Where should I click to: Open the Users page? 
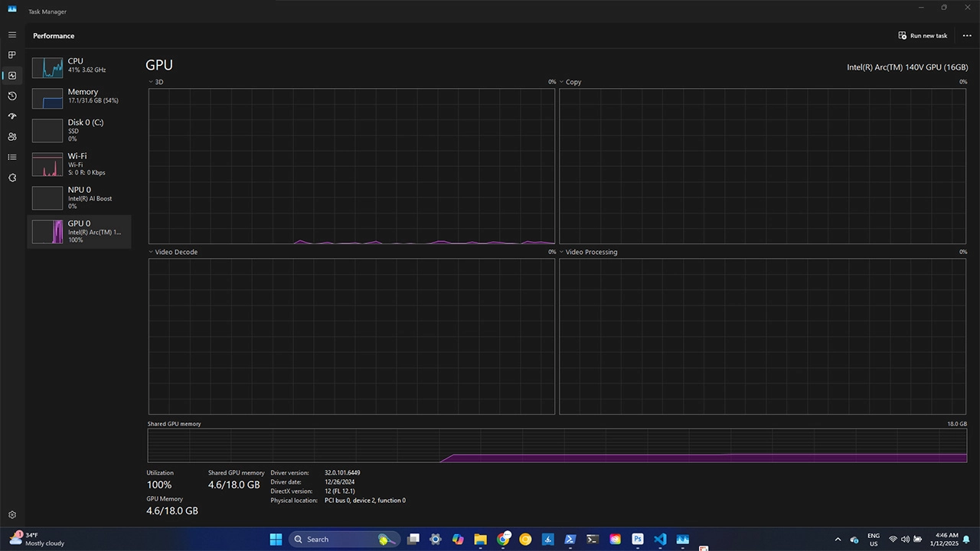tap(11, 137)
